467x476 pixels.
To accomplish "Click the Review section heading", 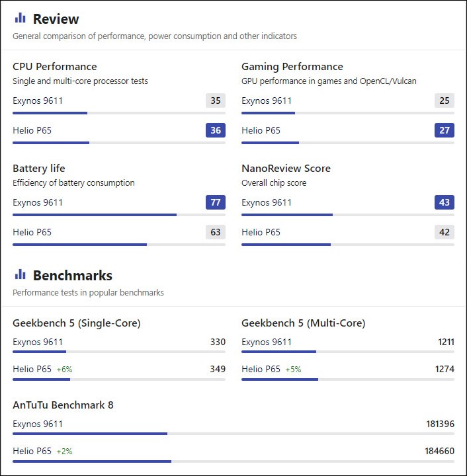I will click(x=56, y=19).
